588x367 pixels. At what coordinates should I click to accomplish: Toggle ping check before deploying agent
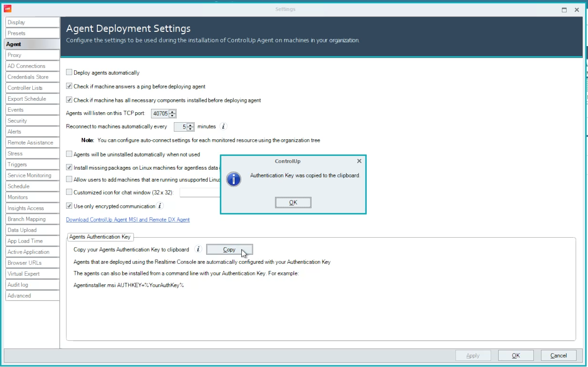69,87
